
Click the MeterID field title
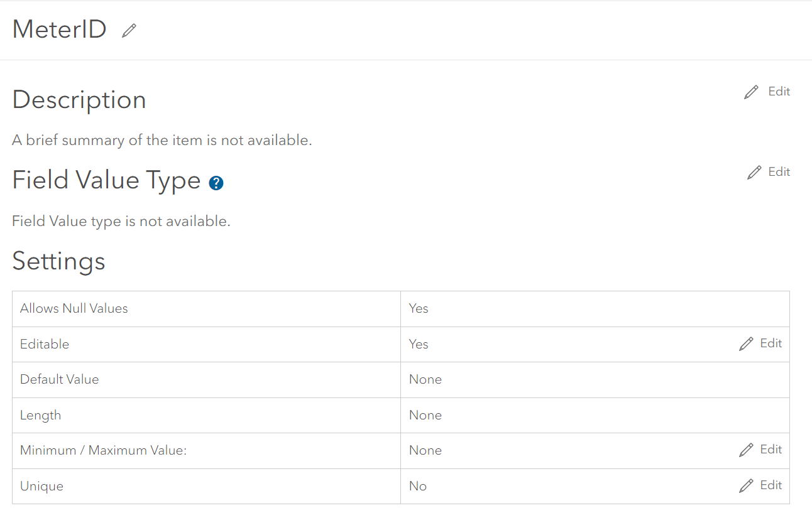[60, 28]
